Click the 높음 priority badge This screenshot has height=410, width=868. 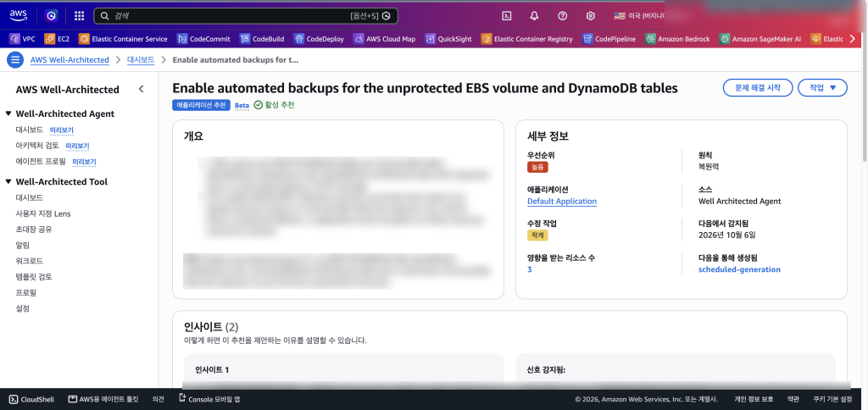(537, 167)
